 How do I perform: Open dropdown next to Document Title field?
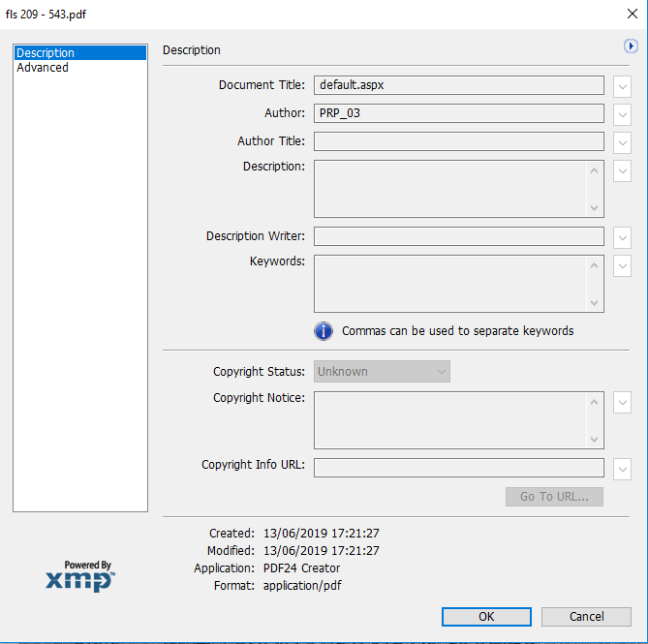[622, 87]
